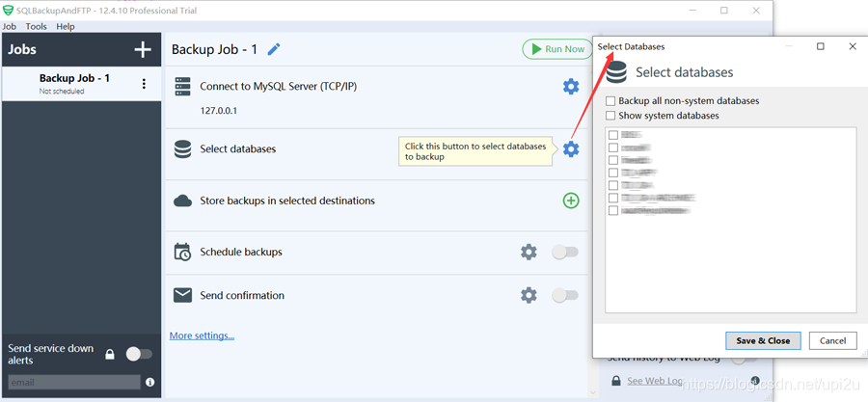This screenshot has height=402, width=868.
Task: Open Select databases settings gear
Action: tap(571, 148)
